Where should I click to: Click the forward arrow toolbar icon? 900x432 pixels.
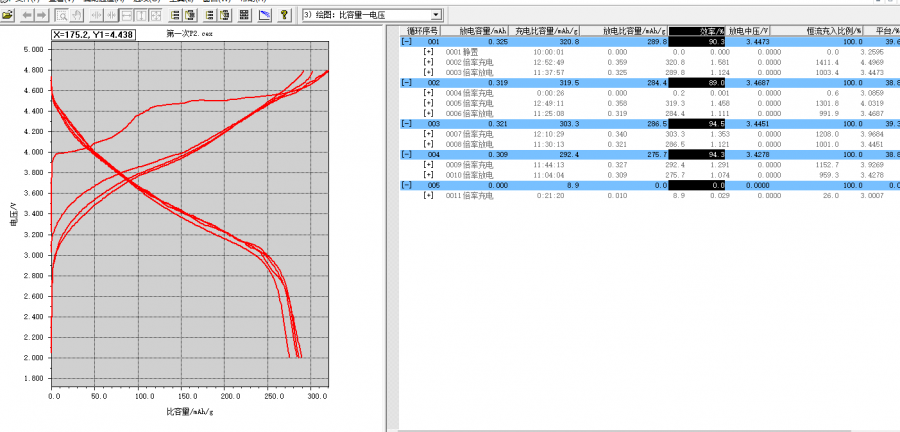(x=42, y=16)
